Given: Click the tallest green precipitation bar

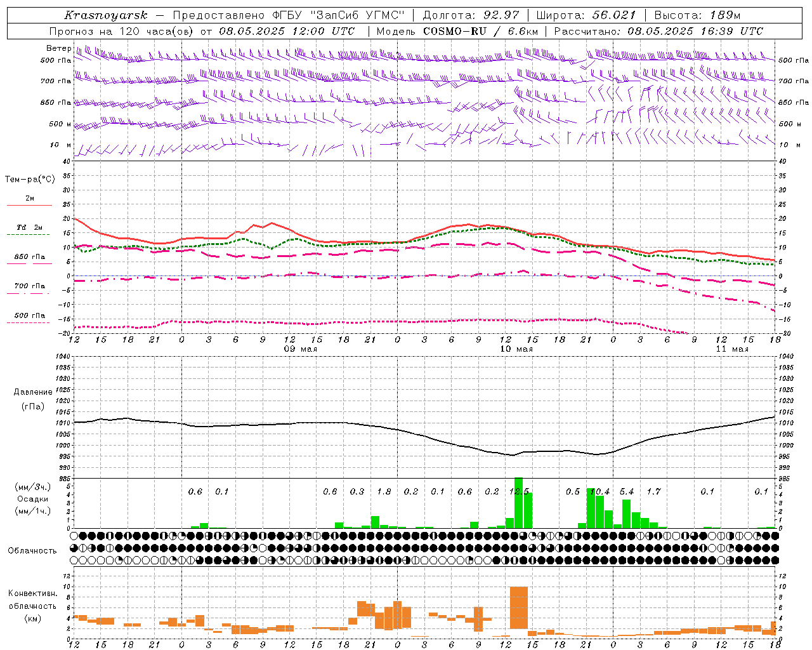Looking at the screenshot, I should [x=518, y=503].
